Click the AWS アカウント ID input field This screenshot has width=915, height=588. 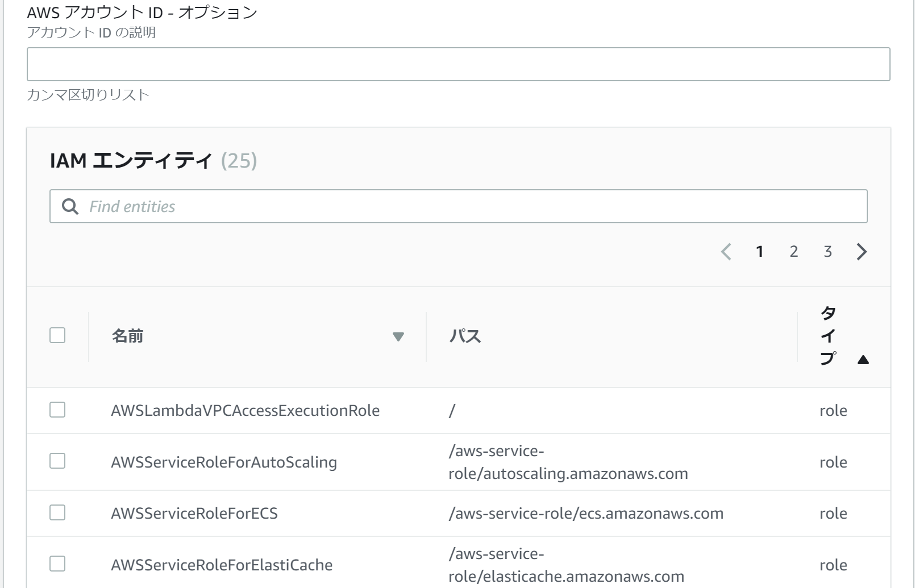tap(456, 64)
